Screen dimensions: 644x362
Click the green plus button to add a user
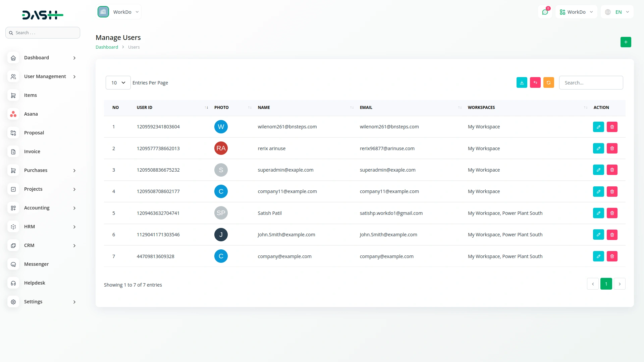[626, 42]
